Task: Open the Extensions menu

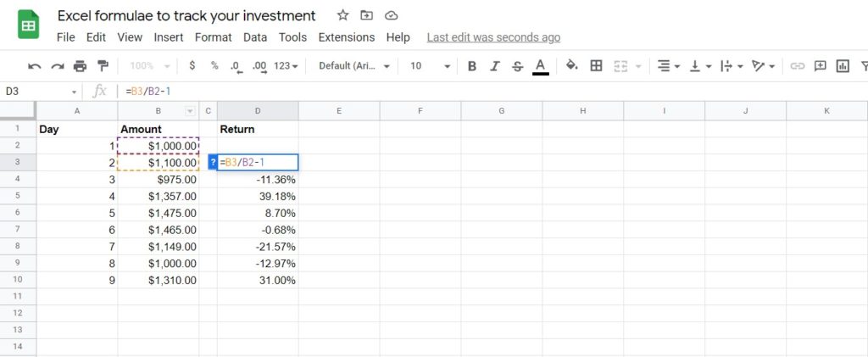Action: [x=346, y=37]
